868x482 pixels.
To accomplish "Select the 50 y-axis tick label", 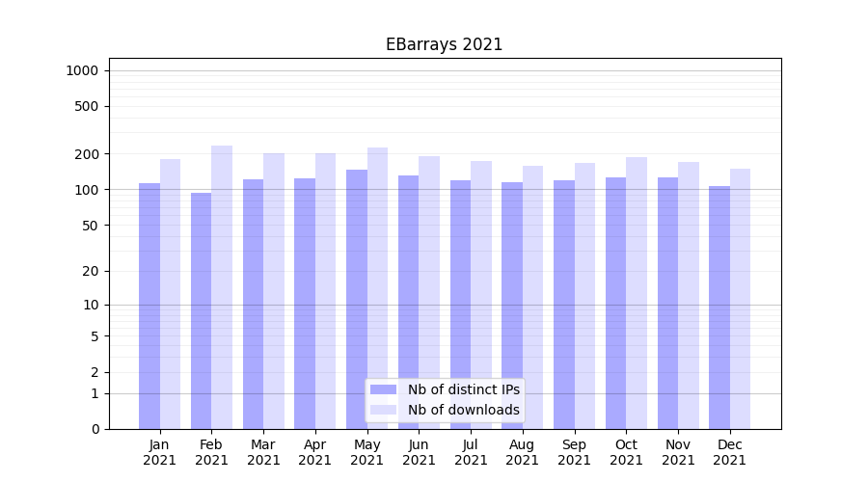I will click(91, 226).
